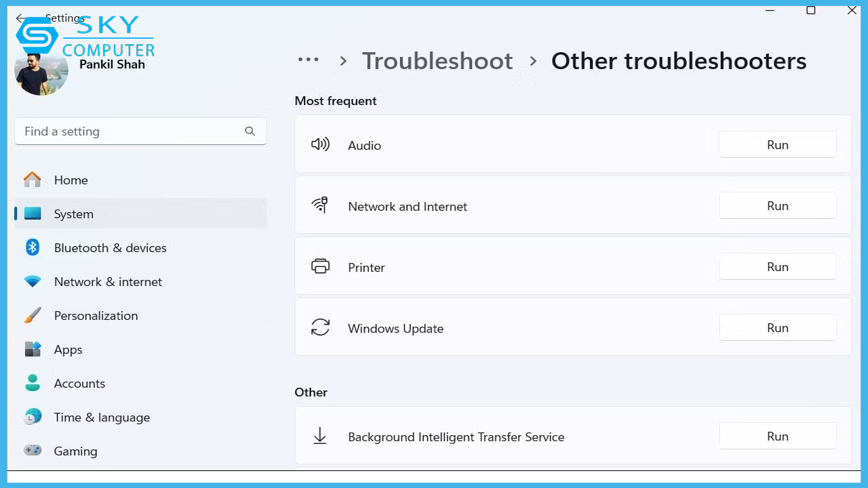Click the search magnifier icon

(x=250, y=131)
